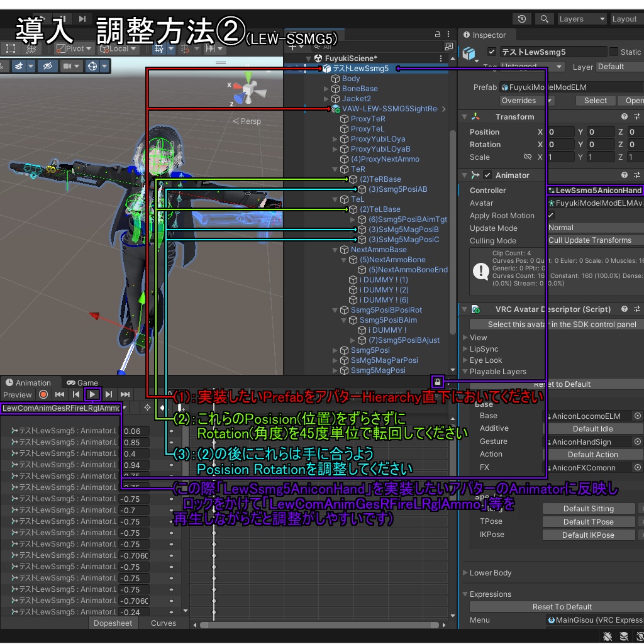Open the Local orientation dropdown

coord(118,48)
